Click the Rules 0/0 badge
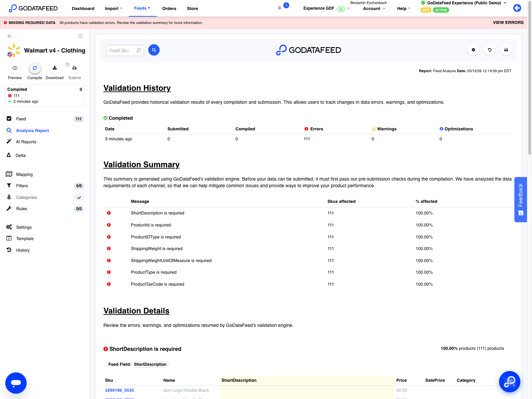This screenshot has width=532, height=399. (x=79, y=209)
